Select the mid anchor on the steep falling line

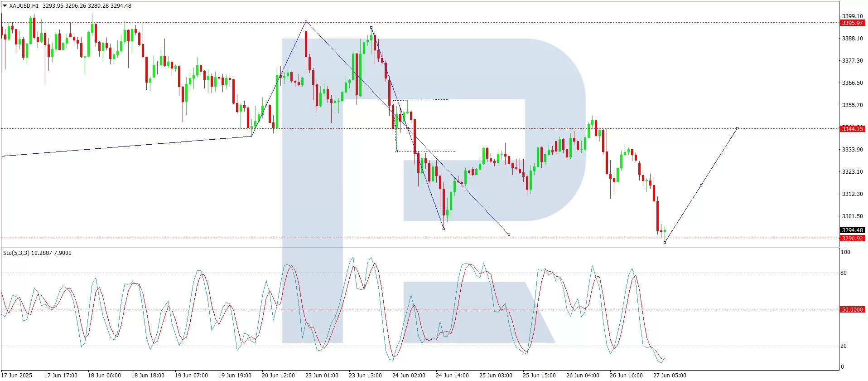click(x=407, y=128)
